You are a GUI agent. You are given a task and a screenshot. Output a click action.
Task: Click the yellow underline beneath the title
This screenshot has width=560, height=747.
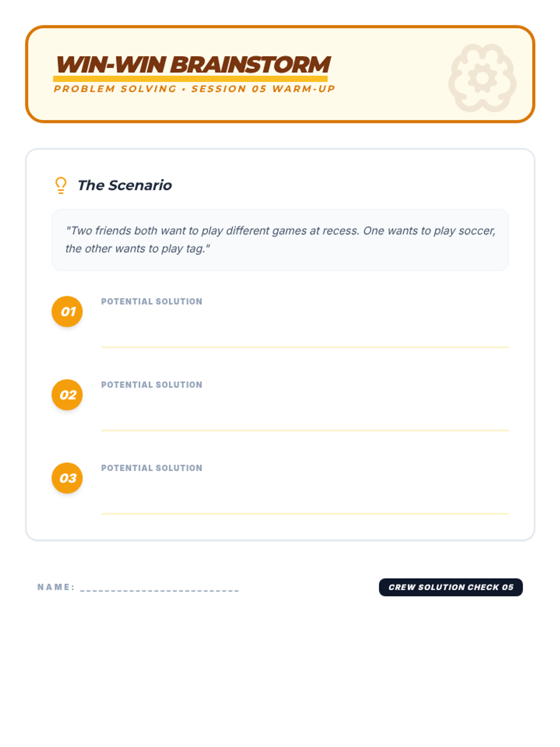190,79
